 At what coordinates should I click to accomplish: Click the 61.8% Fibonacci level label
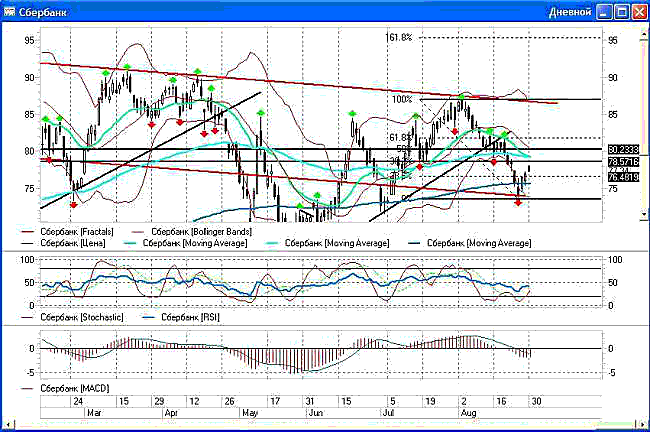coord(401,138)
